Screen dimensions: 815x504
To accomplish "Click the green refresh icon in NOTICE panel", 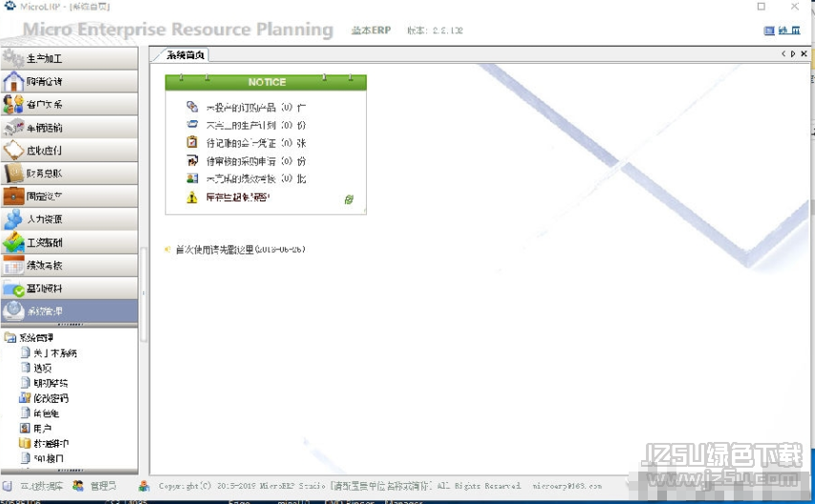I will click(x=349, y=199).
